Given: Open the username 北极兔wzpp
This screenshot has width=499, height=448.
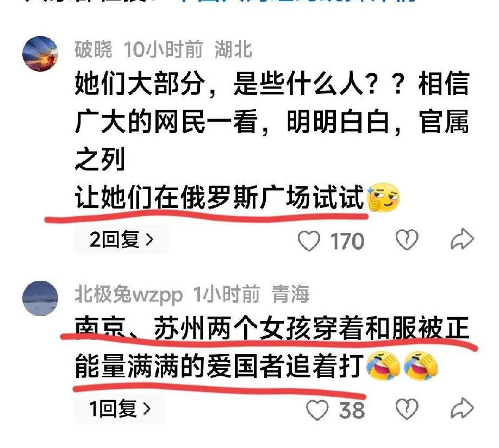Looking at the screenshot, I should click(x=129, y=294).
